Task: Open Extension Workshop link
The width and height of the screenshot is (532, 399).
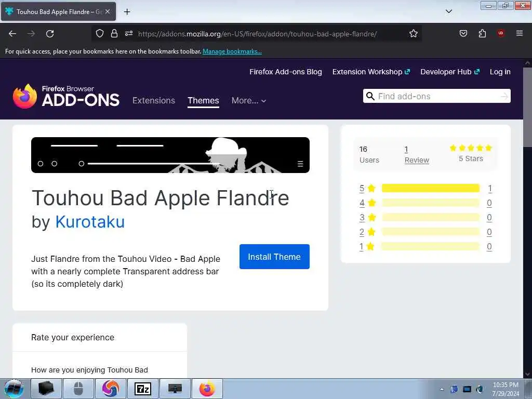Action: pos(371,72)
